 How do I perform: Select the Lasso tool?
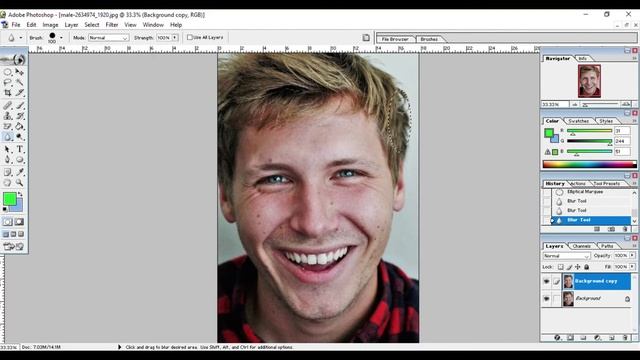pyautogui.click(x=8, y=82)
